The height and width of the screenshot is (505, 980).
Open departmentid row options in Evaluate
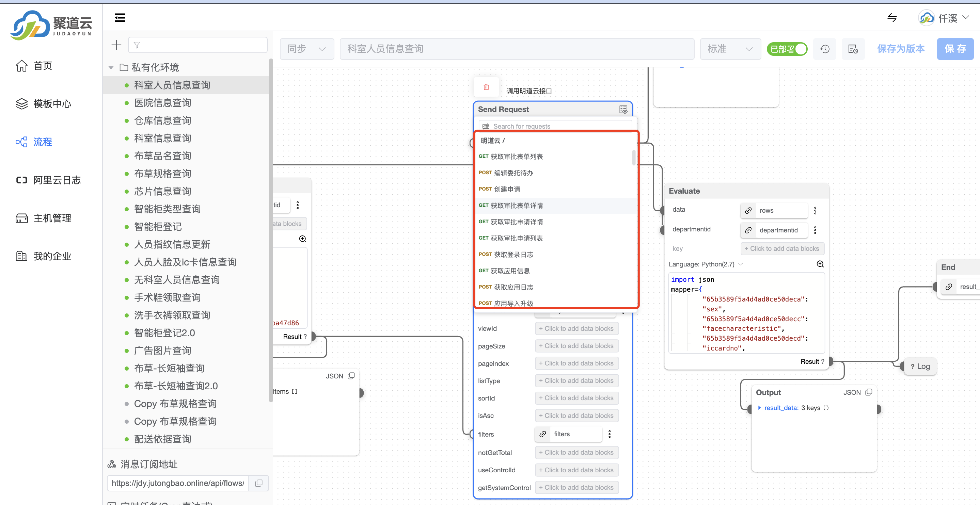pos(815,230)
